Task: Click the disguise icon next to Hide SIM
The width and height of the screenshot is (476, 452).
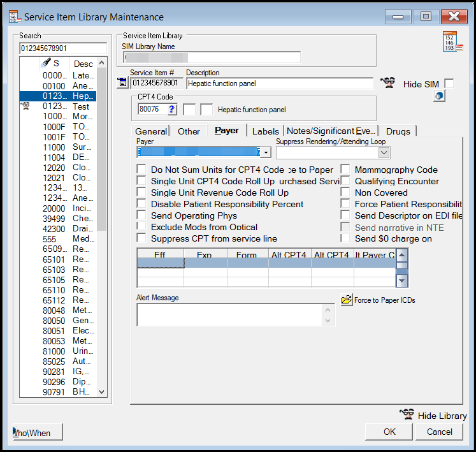Action: 387,83
